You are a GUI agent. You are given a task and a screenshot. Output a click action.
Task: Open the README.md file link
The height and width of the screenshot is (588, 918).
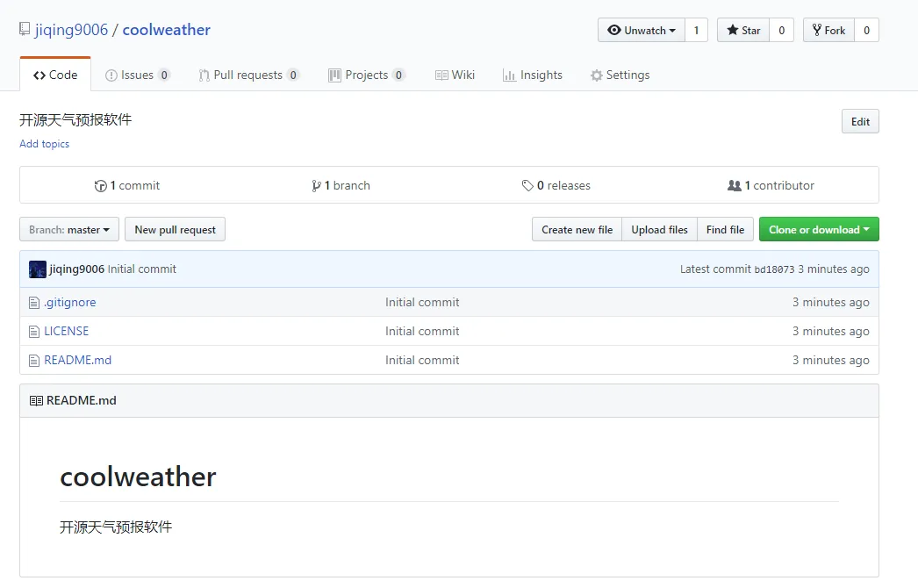[78, 360]
